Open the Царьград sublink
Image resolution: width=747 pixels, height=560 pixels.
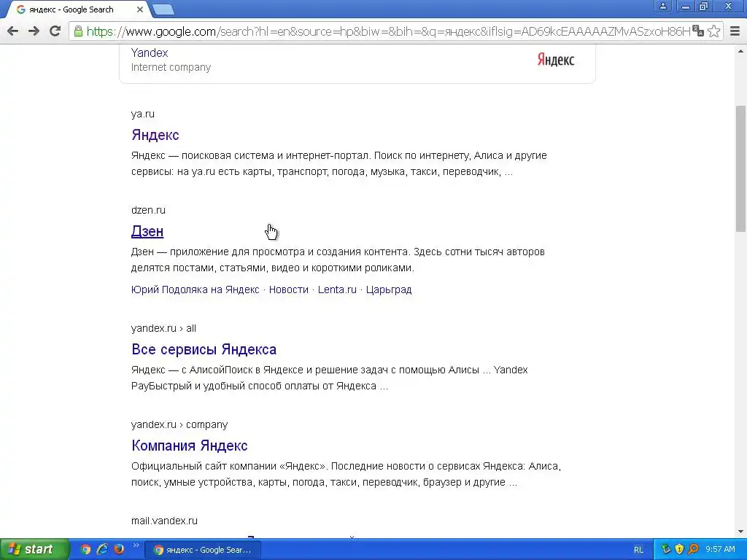pyautogui.click(x=389, y=289)
